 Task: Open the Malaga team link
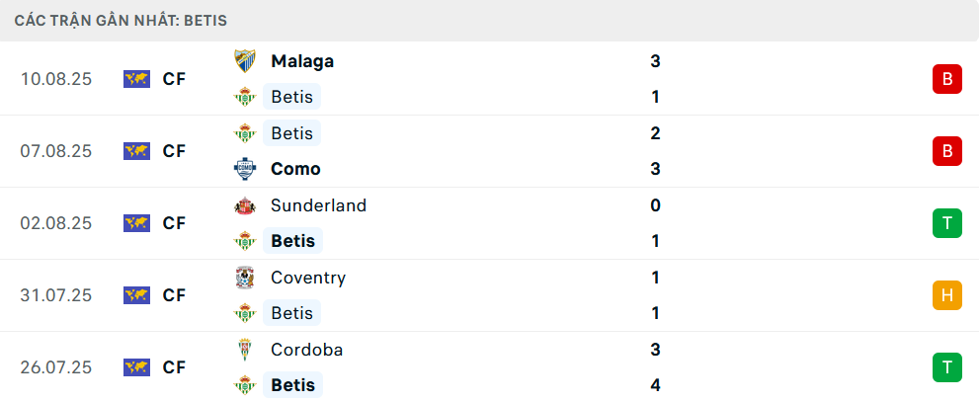point(301,61)
